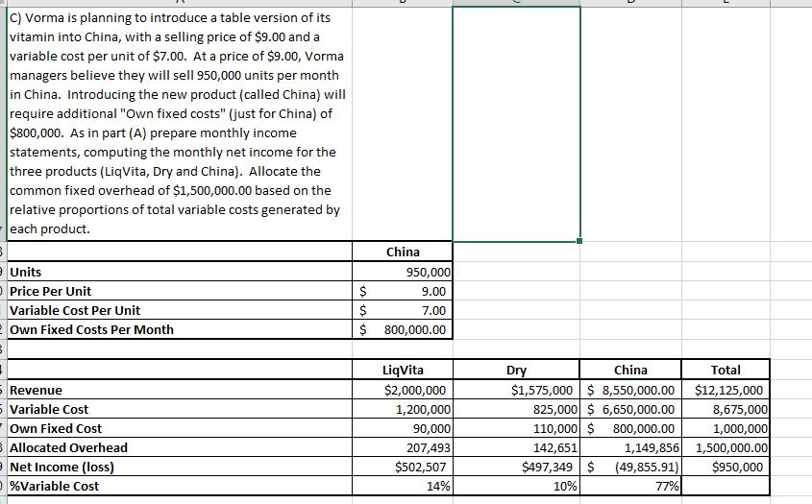Click LiqVita net income $502,507

coord(403,467)
